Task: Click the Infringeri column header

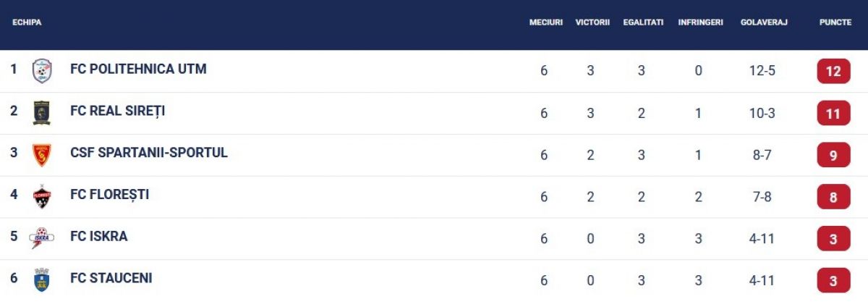Action: point(700,22)
